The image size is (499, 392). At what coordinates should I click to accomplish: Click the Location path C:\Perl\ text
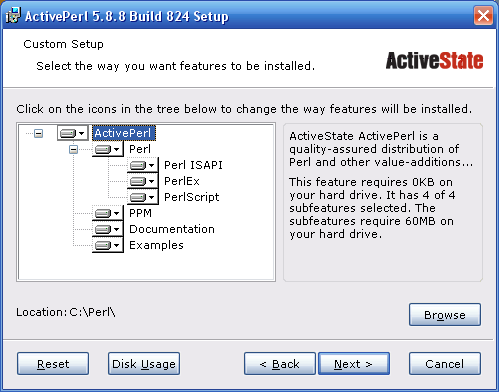92,312
